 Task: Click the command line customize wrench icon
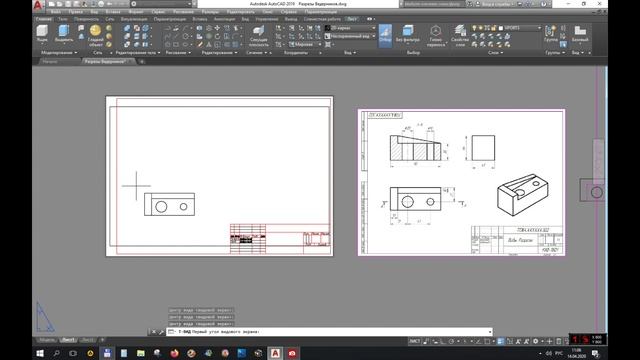pyautogui.click(x=162, y=332)
